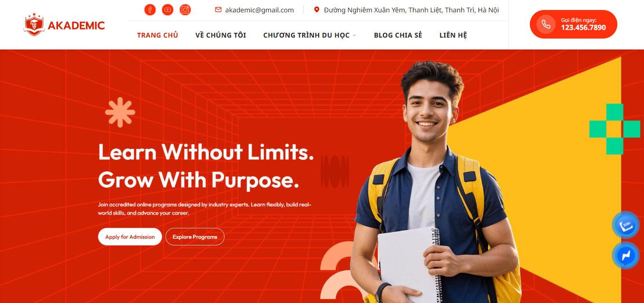Click the email envelope icon
The image size is (644, 303).
[x=218, y=10]
